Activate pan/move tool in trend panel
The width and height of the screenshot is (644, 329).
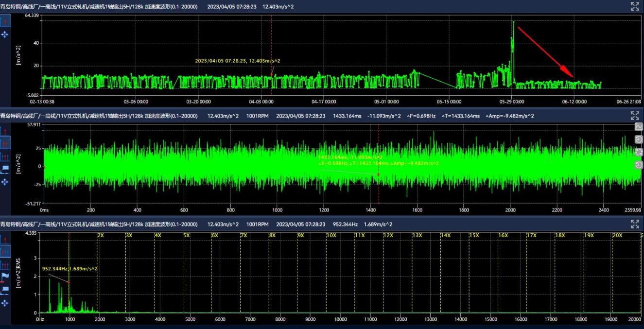5,35
